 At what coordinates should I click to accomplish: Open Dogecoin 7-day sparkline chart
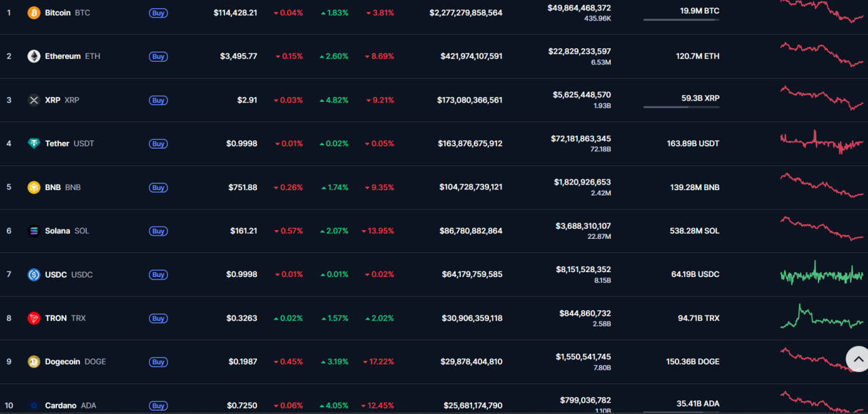click(822, 360)
